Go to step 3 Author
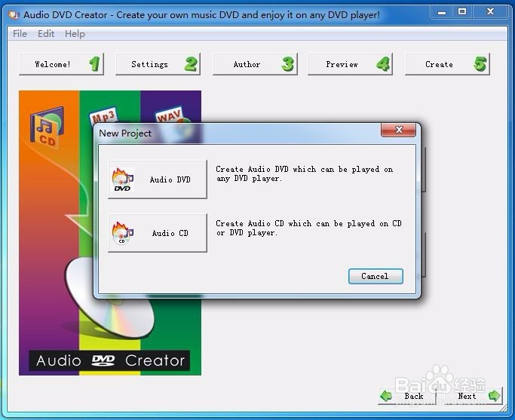Viewport: 515px width, 420px height. tap(255, 64)
